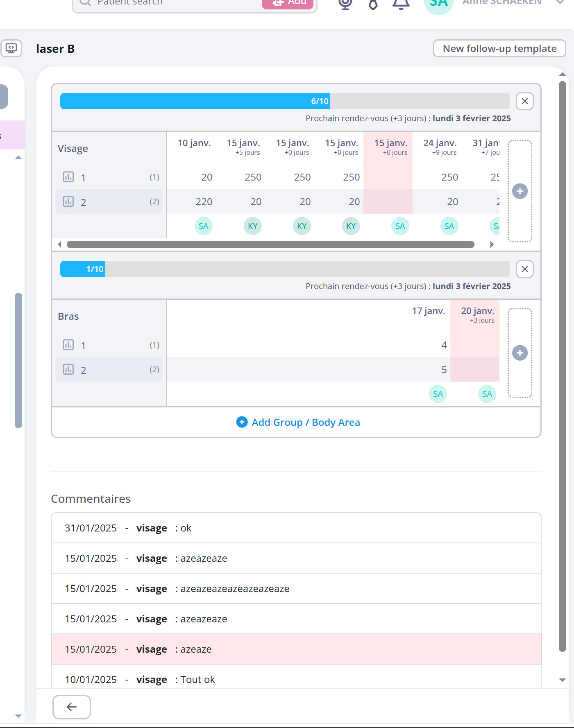Open chart for Visage row 1
Screen dimensions: 574x728
(68, 177)
